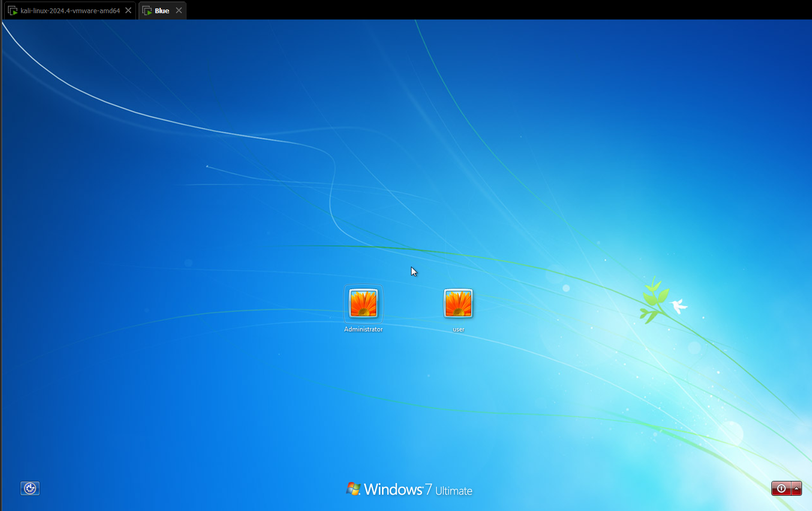Select the Administrator account picture
Viewport: 812px width, 511px height.
[364, 303]
